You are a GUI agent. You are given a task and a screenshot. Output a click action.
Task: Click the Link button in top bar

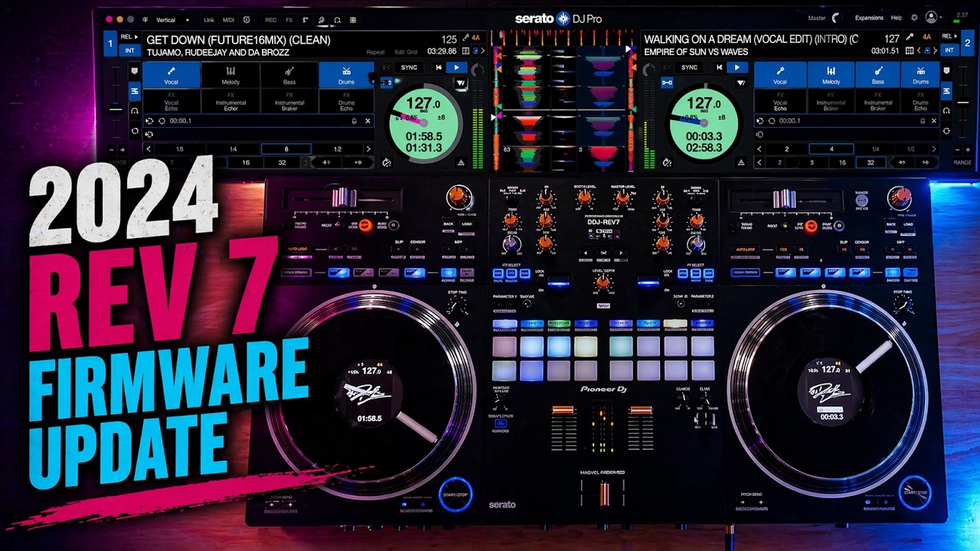point(209,19)
